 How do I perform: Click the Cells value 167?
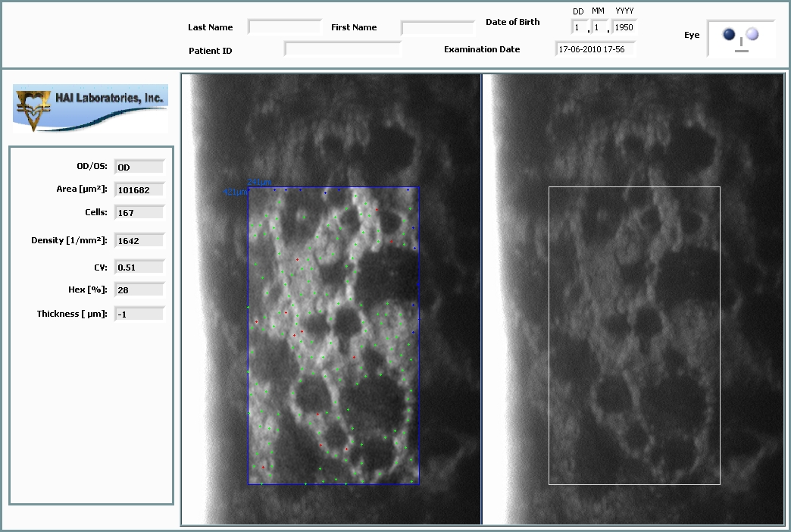coord(139,212)
